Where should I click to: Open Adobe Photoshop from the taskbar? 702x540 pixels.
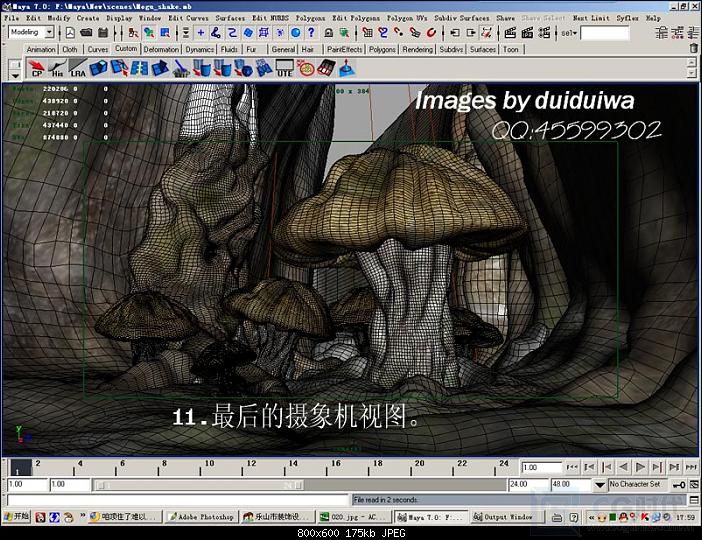[x=201, y=517]
